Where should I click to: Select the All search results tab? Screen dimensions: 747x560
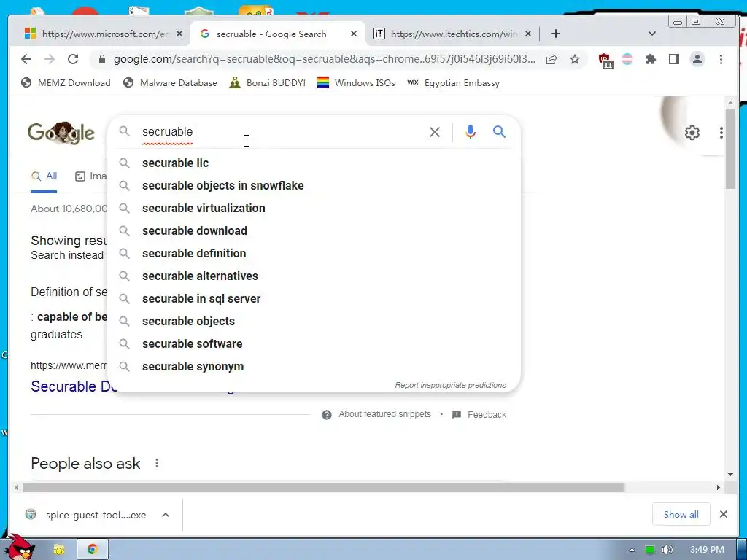44,176
